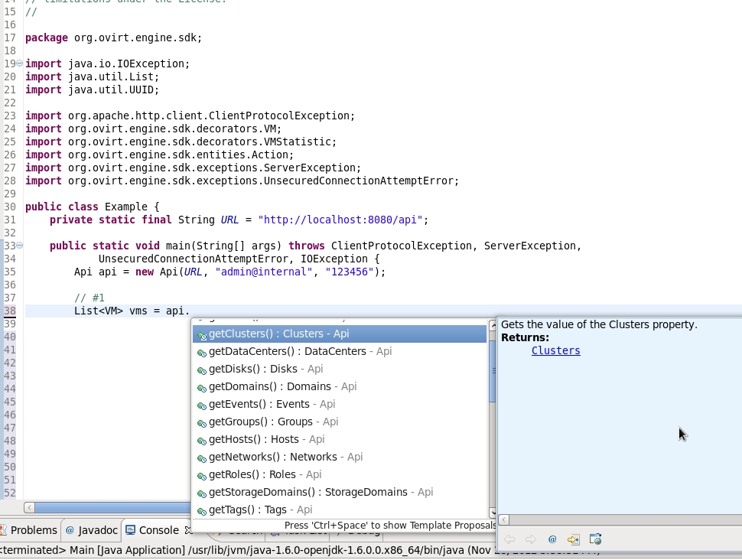Image resolution: width=742 pixels, height=560 pixels.
Task: Follow the Clusters link in Javadoc popup
Action: click(x=555, y=350)
